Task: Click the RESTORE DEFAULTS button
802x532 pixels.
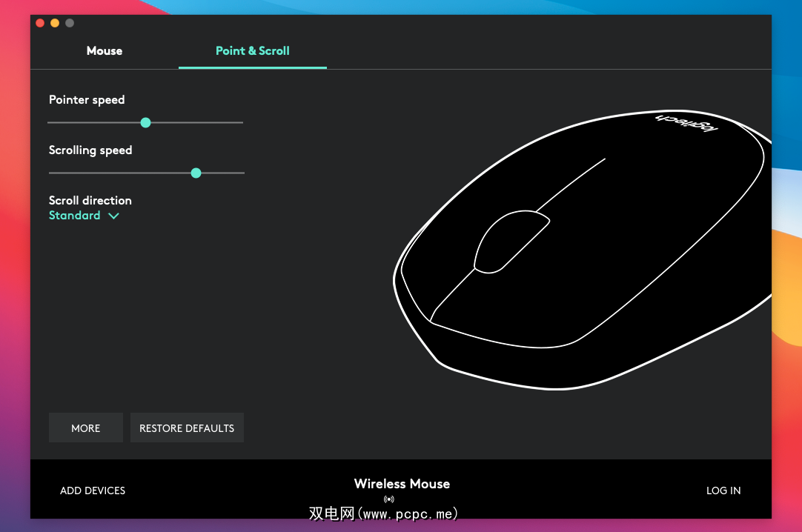Action: tap(187, 428)
